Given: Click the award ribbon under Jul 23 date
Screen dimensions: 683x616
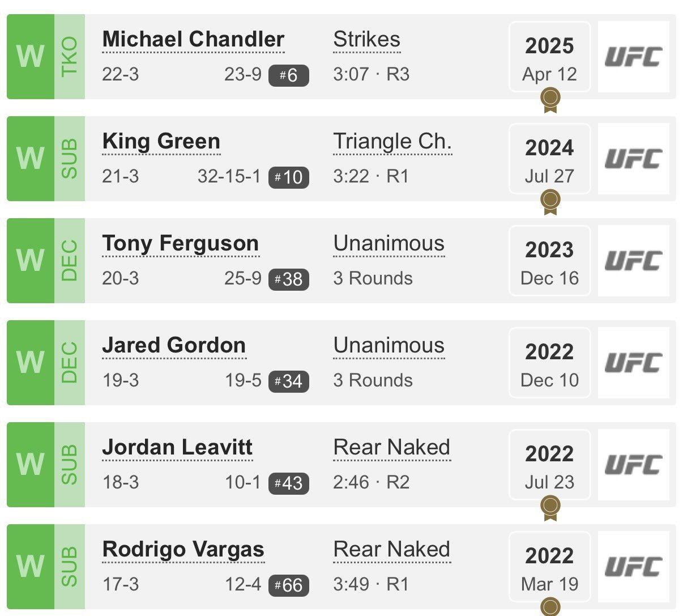Looking at the screenshot, I should point(550,507).
